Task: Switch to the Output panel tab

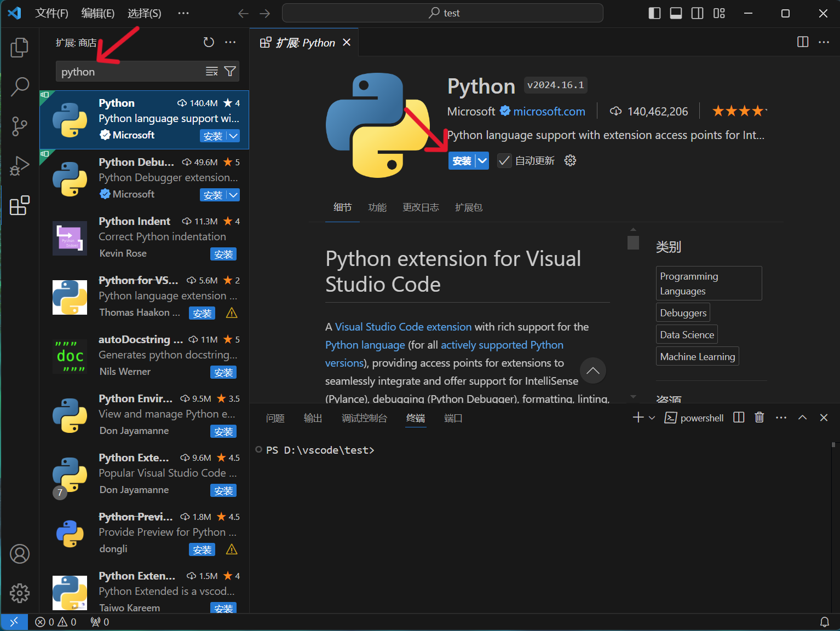Action: point(313,418)
